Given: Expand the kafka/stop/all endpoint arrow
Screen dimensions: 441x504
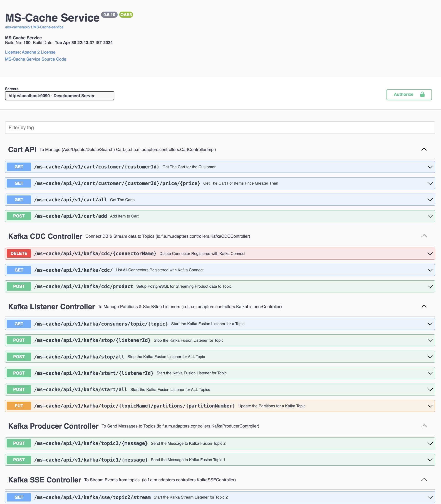Looking at the screenshot, I should point(430,357).
